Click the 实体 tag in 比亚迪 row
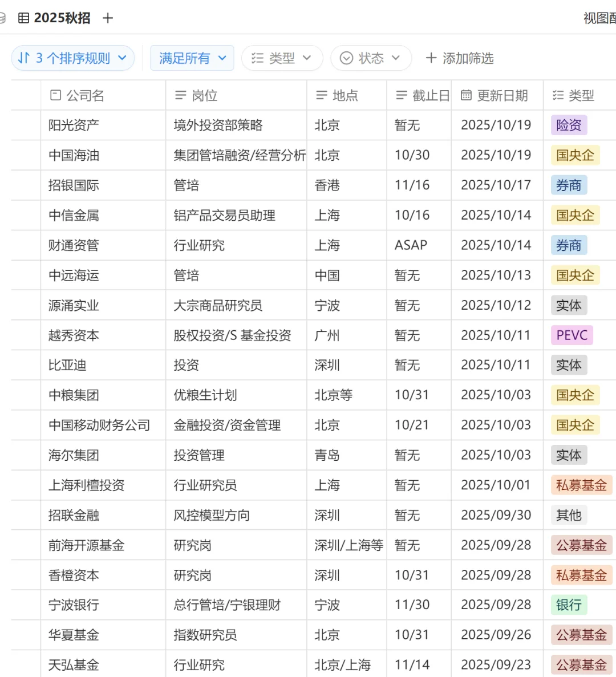 pyautogui.click(x=569, y=365)
